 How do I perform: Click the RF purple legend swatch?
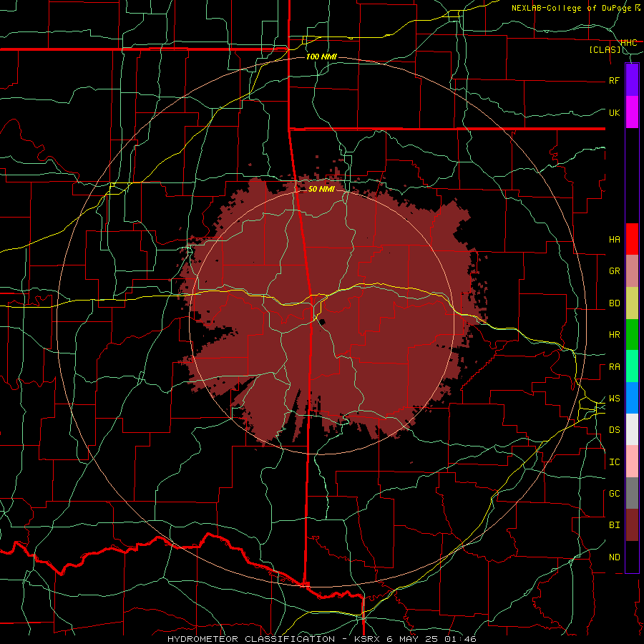pyautogui.click(x=632, y=80)
